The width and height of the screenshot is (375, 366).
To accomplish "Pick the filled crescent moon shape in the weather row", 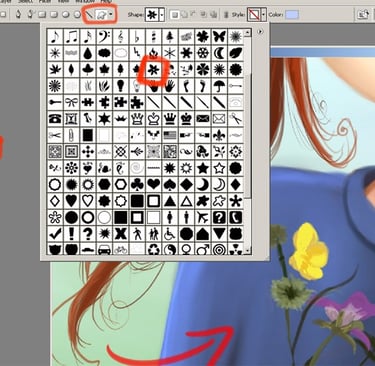I will (x=219, y=53).
